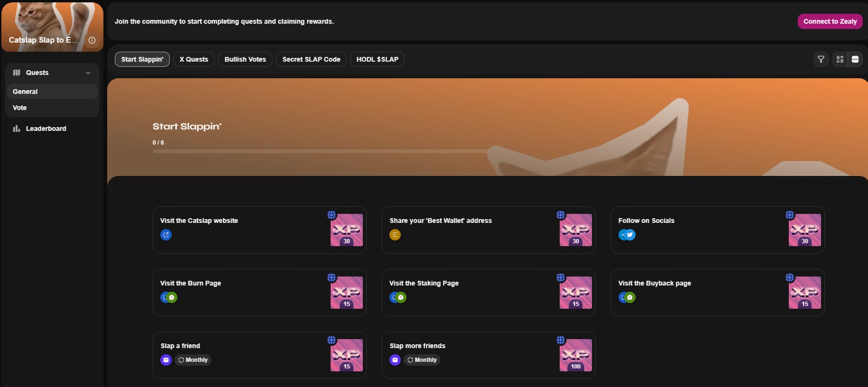The width and height of the screenshot is (868, 387).
Task: Click Monthly tag on Slap more friends
Action: 422,360
